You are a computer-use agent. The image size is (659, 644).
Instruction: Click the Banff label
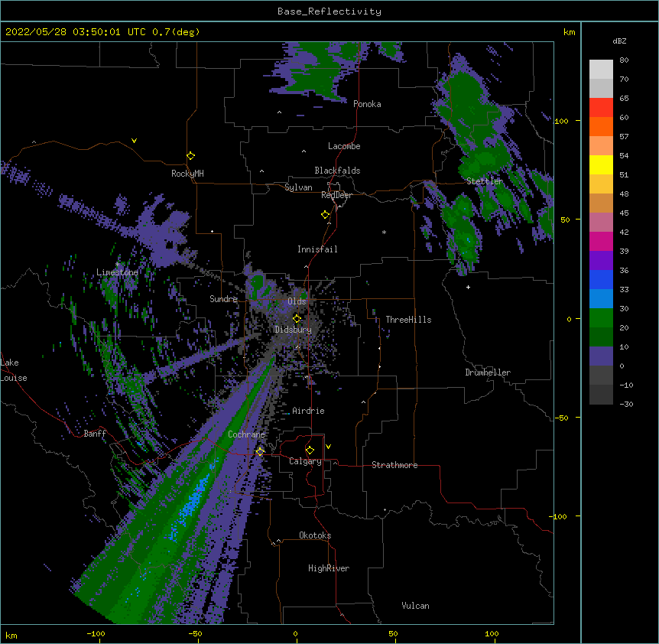click(95, 434)
